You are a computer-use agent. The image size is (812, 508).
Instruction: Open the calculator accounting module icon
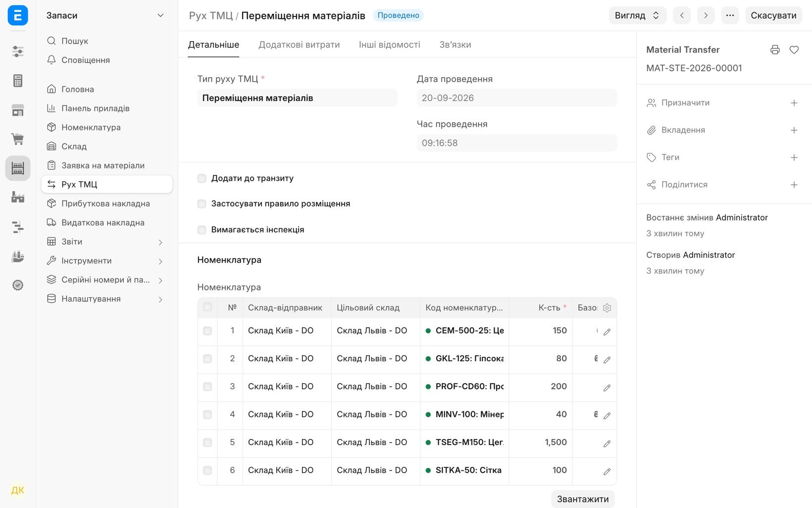click(18, 81)
